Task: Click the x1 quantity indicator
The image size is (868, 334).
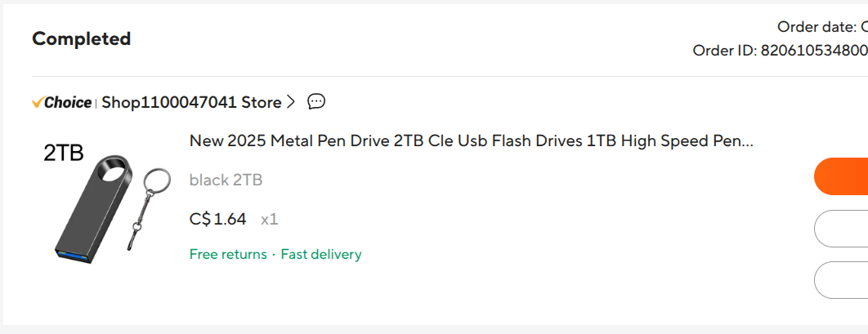Action: point(270,220)
